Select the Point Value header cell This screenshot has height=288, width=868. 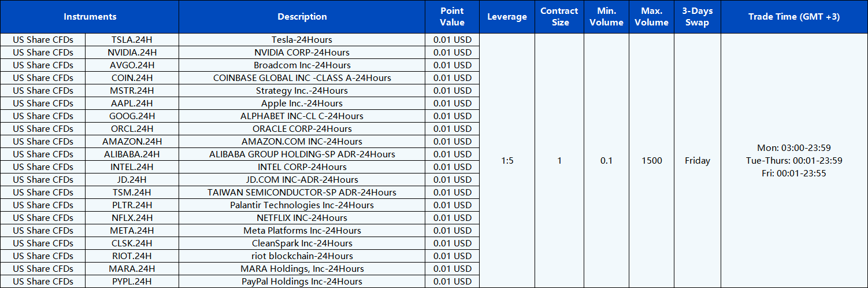pyautogui.click(x=452, y=17)
